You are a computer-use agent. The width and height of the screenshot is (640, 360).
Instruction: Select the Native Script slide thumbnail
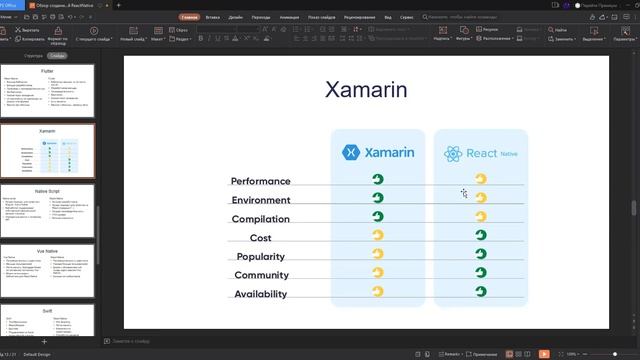(47, 211)
